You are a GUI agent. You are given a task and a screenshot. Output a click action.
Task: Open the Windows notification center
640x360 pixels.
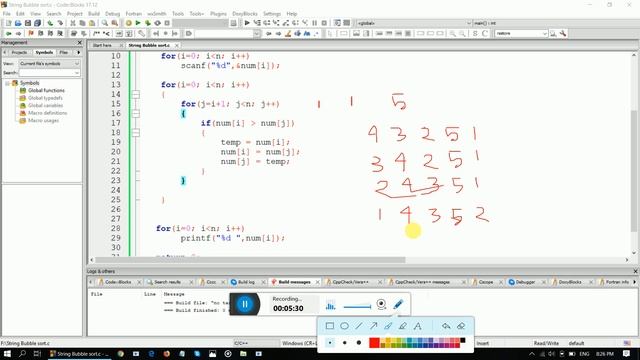[x=627, y=354]
